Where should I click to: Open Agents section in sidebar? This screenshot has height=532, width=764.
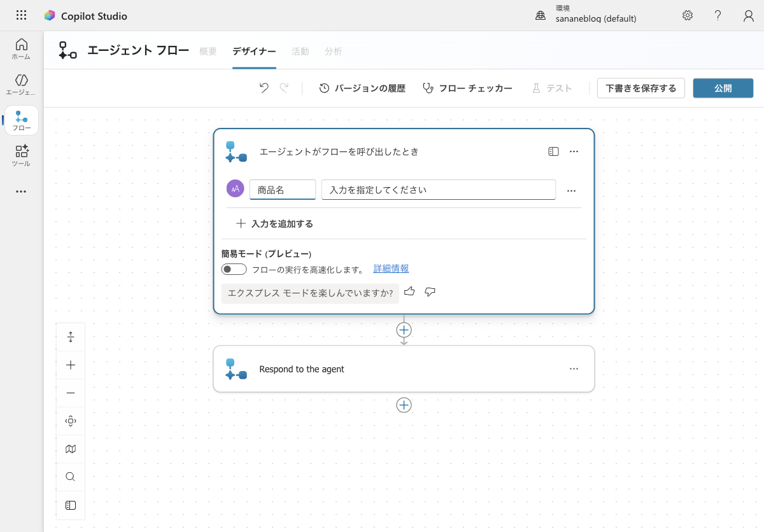[x=22, y=85]
